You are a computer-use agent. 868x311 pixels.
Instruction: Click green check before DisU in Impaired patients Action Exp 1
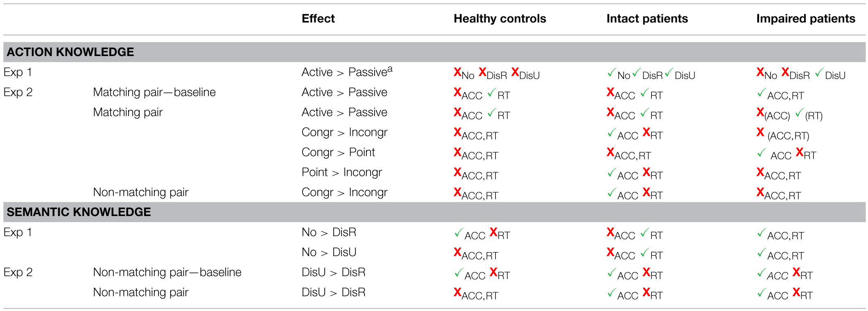pos(819,72)
